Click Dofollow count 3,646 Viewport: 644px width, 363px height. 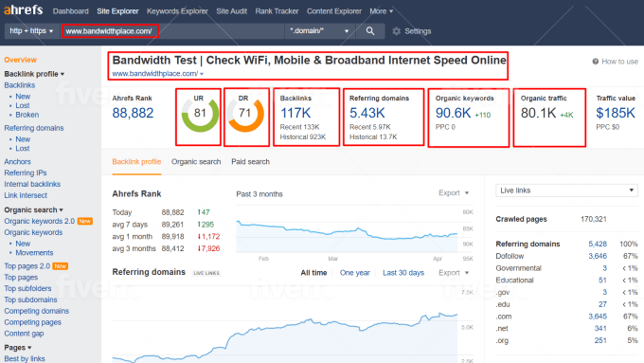click(x=598, y=256)
